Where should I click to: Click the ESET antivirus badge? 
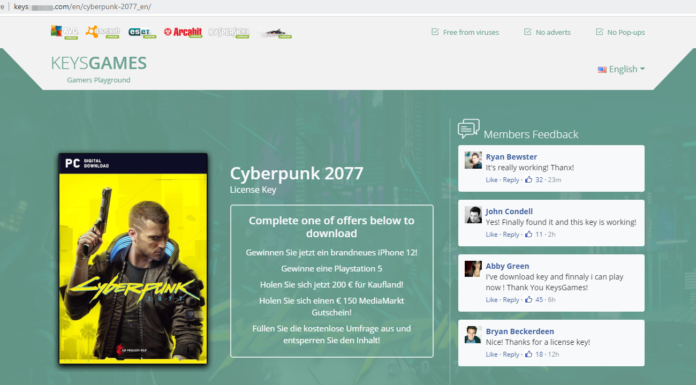point(142,32)
